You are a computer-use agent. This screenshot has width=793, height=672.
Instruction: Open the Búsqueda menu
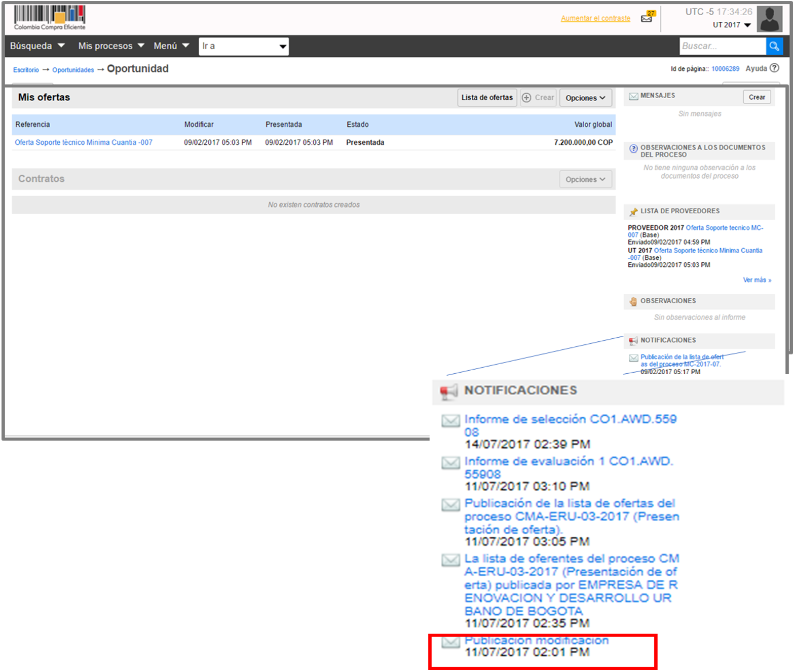[x=37, y=46]
